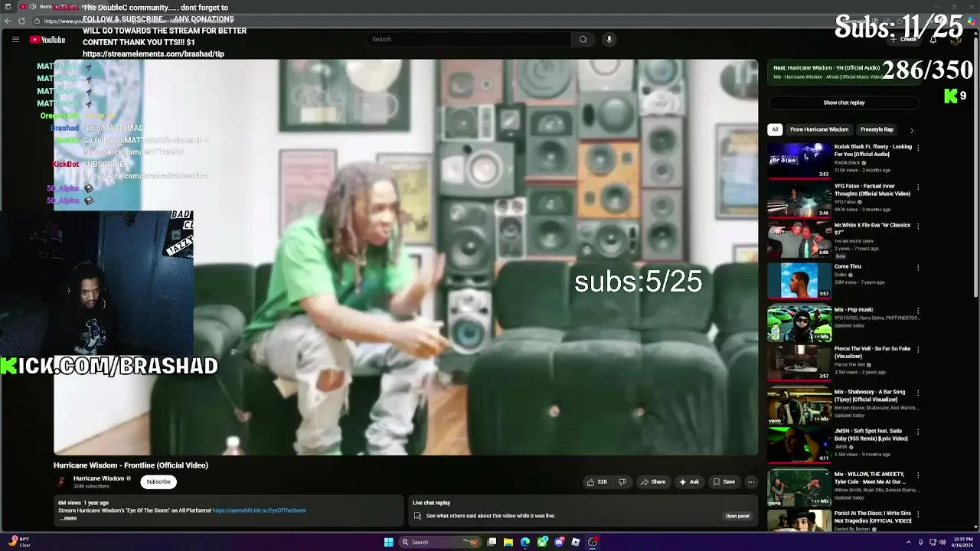Open Mix - Pop music thumbnail
The image size is (980, 551).
tap(799, 324)
